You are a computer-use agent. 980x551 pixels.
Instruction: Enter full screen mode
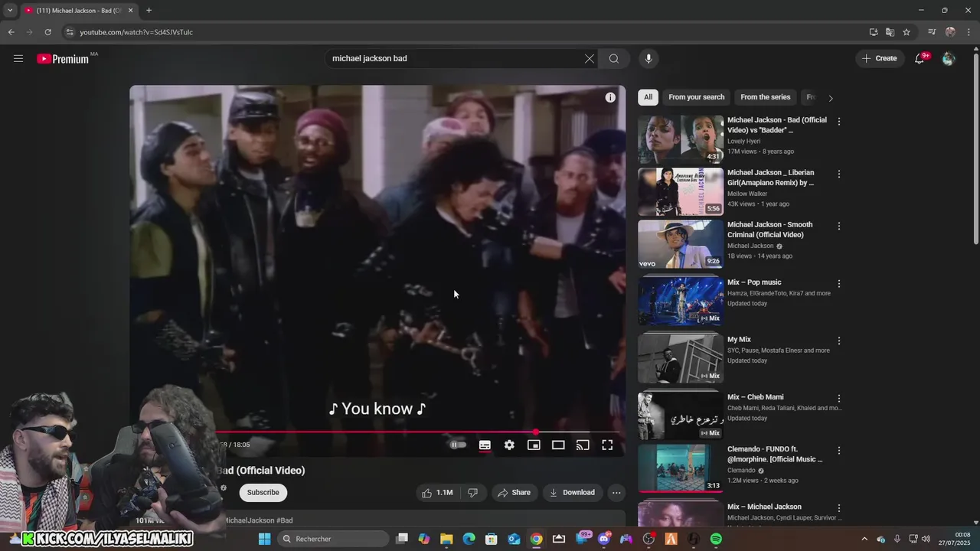[607, 445]
